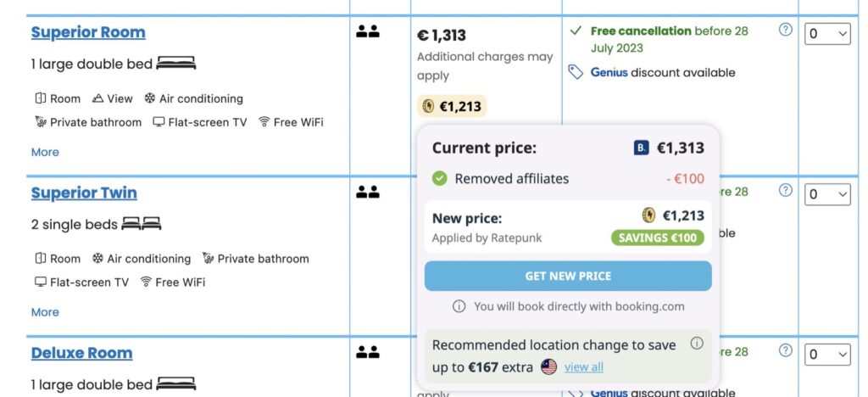Open the Superior Twin link
Screen dimensions: 868x397
click(x=84, y=193)
